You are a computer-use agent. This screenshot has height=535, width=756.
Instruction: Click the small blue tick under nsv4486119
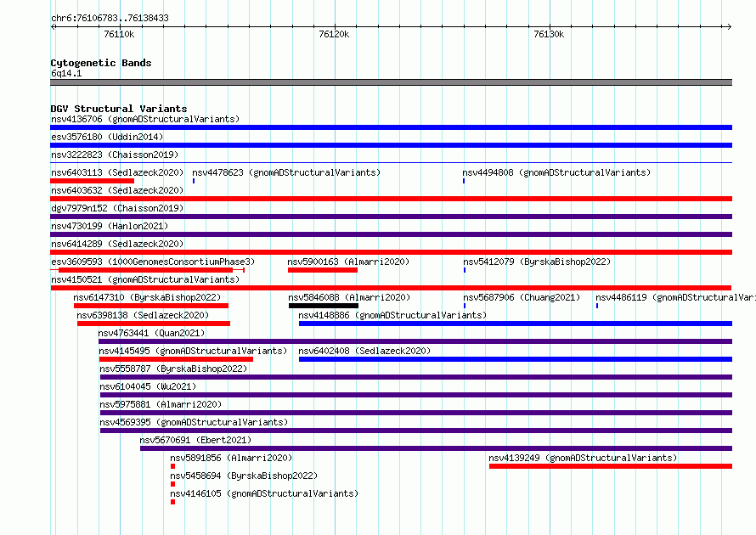coord(597,306)
